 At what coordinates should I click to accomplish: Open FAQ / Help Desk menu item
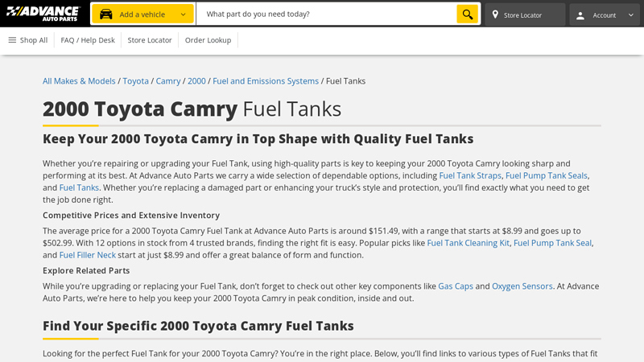click(88, 40)
